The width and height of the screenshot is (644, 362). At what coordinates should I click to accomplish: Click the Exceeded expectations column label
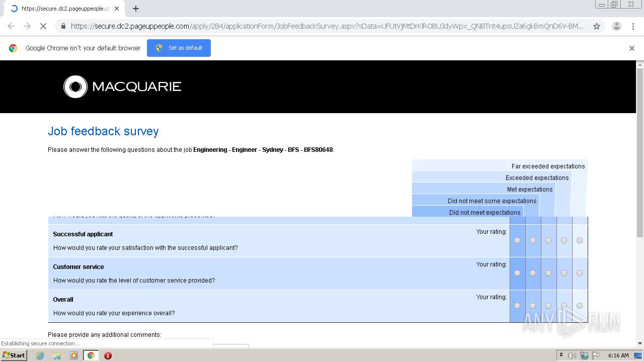(x=537, y=178)
